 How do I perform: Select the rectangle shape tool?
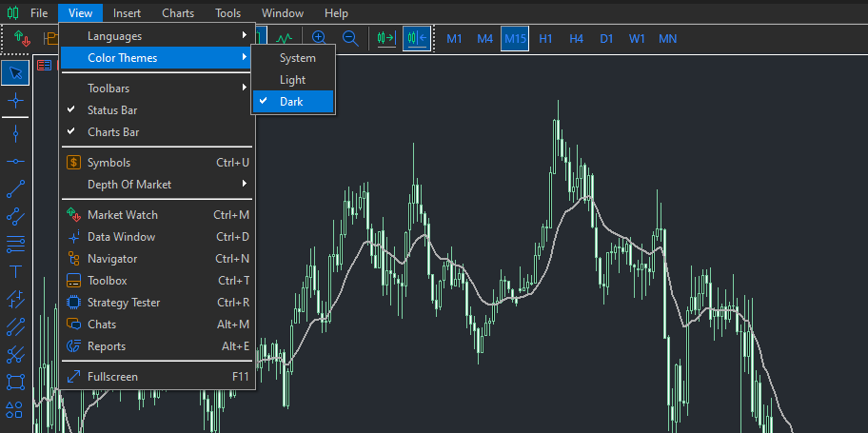tap(15, 382)
